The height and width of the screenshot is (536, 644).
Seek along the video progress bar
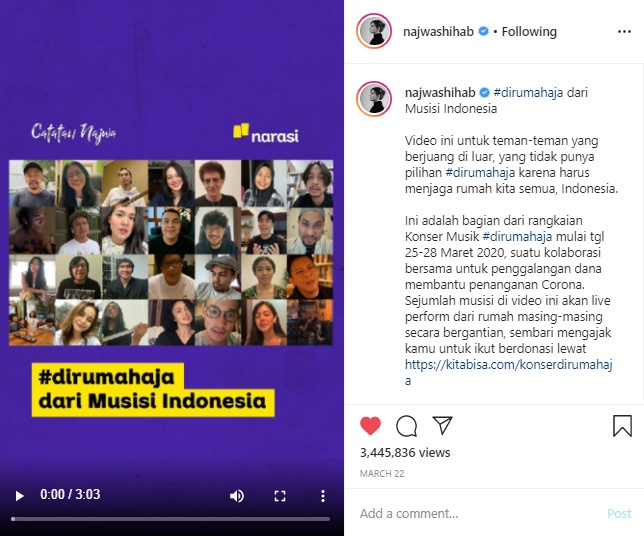[170, 519]
